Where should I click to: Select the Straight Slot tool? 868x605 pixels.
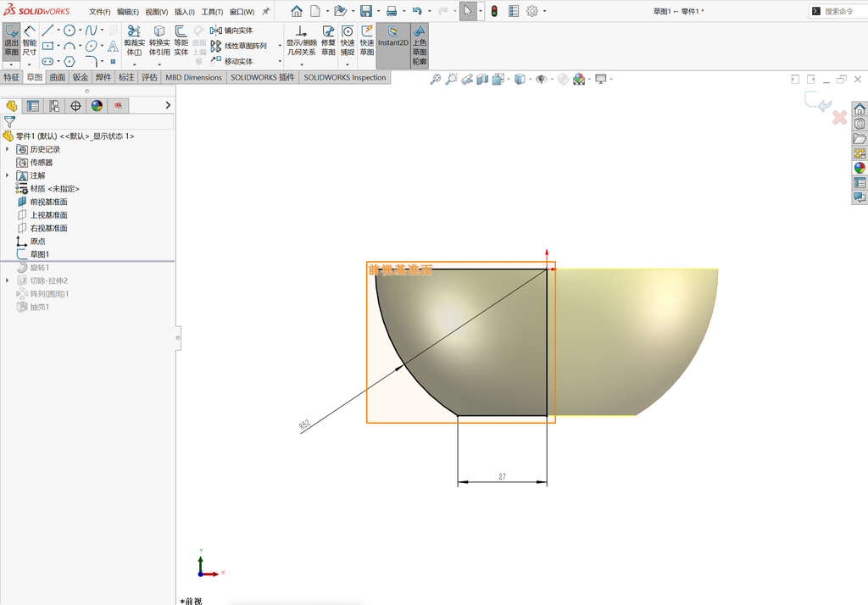click(x=47, y=62)
